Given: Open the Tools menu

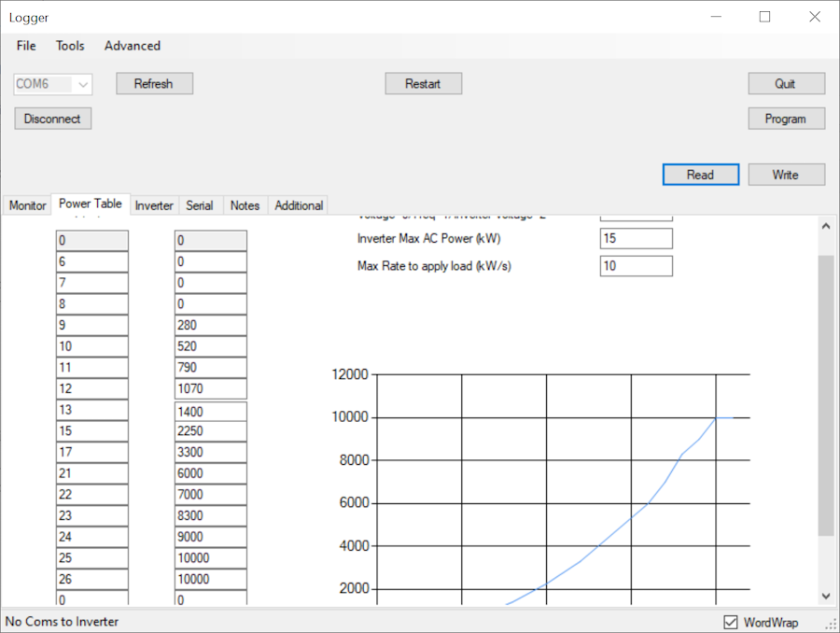Looking at the screenshot, I should (70, 46).
